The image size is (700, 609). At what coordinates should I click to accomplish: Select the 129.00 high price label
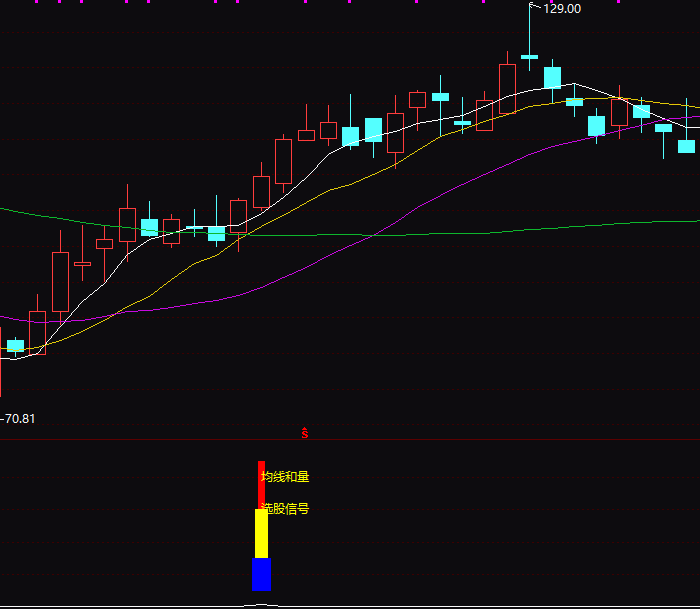pos(562,9)
